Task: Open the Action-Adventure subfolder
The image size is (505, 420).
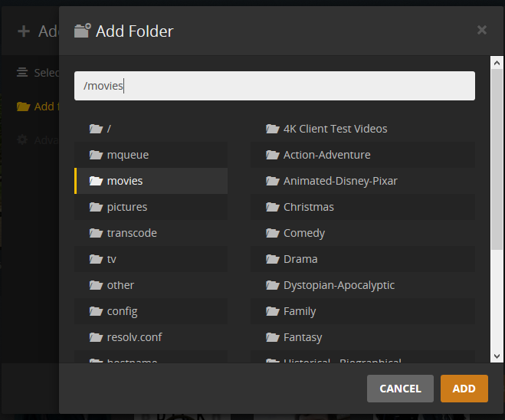Action: pos(362,155)
